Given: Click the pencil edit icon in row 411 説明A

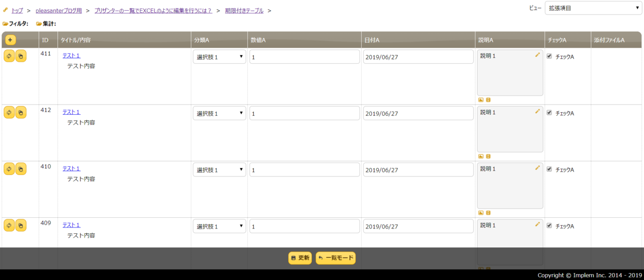Looking at the screenshot, I should tap(537, 55).
